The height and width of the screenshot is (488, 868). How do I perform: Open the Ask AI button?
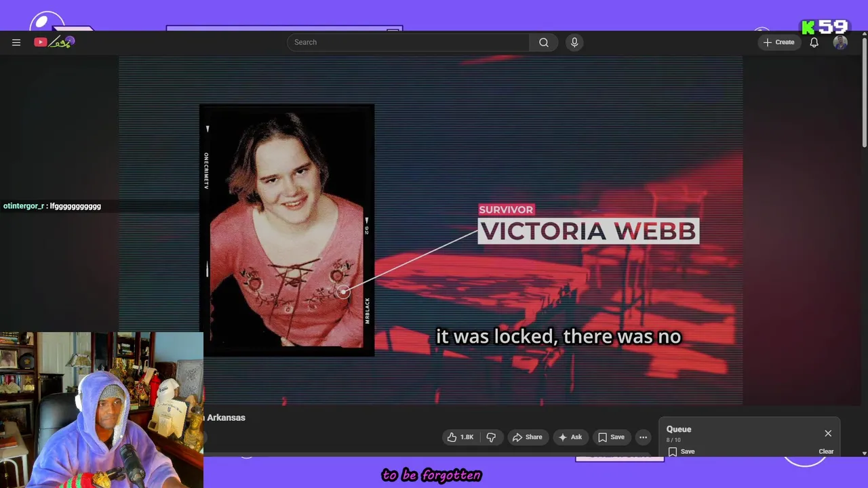click(x=570, y=437)
